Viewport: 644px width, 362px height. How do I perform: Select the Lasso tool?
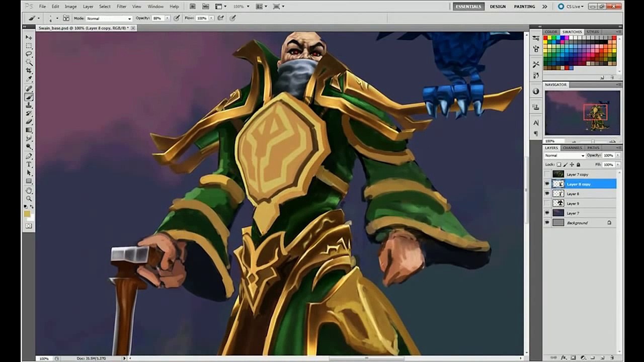pos(29,54)
